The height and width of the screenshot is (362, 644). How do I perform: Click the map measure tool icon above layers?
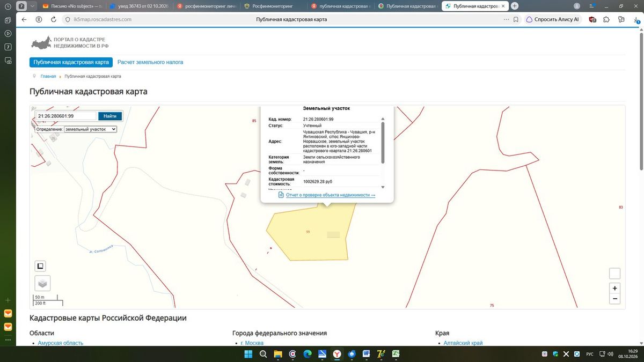click(x=40, y=266)
